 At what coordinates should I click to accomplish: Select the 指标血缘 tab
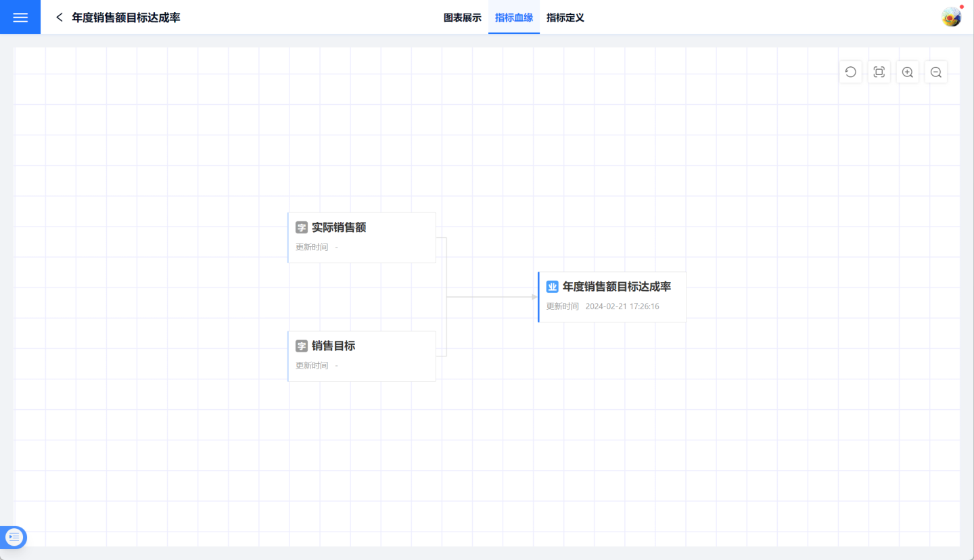click(x=514, y=18)
